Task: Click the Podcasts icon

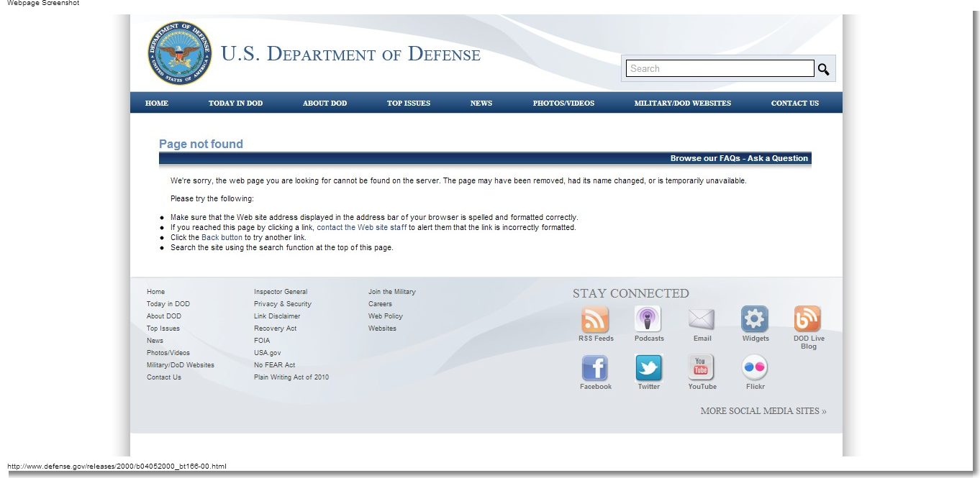Action: click(x=648, y=319)
